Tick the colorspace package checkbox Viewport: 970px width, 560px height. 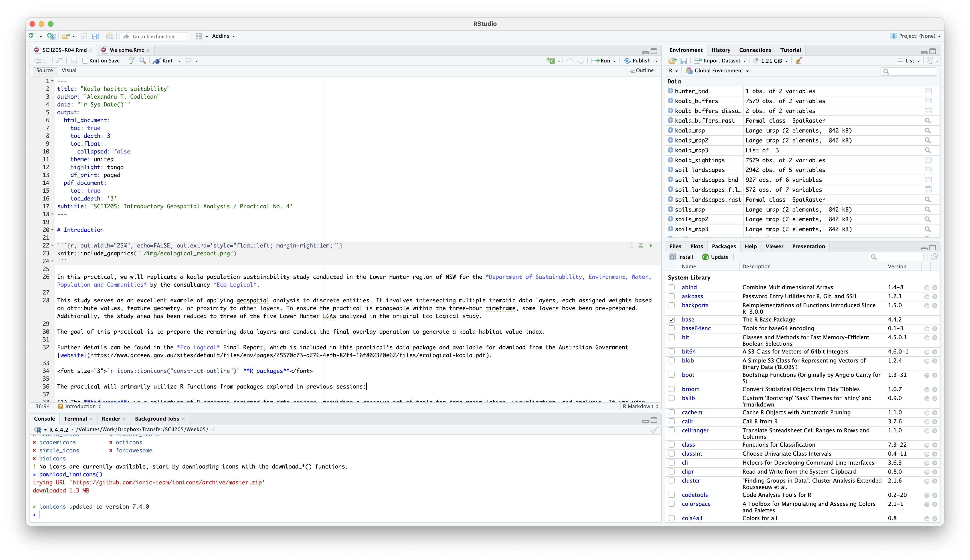[x=671, y=504]
